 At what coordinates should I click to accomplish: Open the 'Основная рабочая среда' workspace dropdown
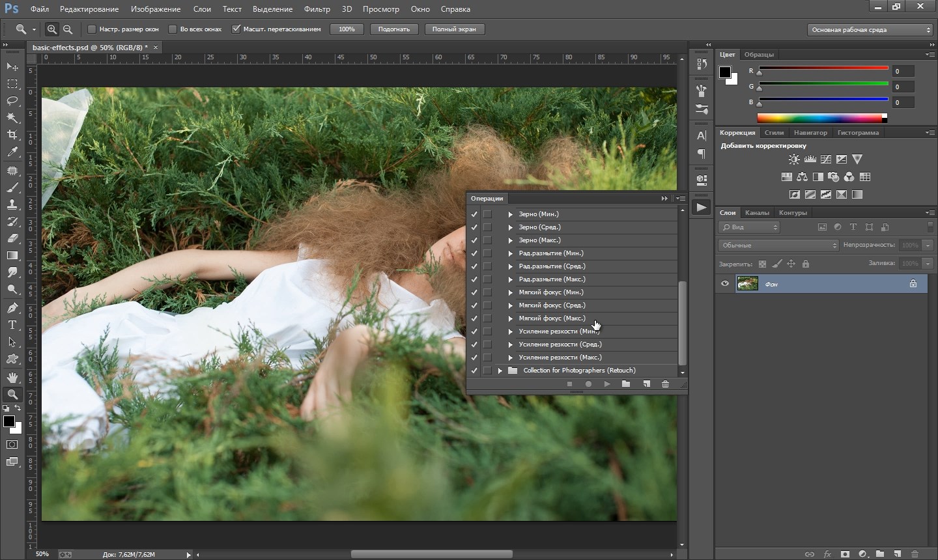(870, 29)
